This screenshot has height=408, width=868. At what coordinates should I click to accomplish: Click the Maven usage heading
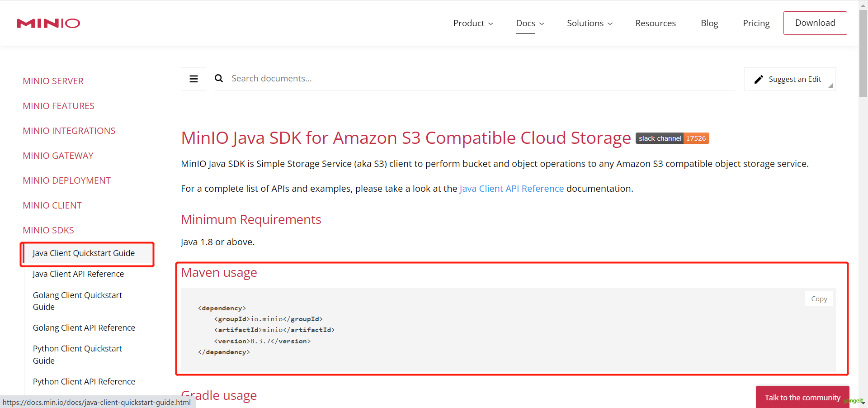(219, 272)
